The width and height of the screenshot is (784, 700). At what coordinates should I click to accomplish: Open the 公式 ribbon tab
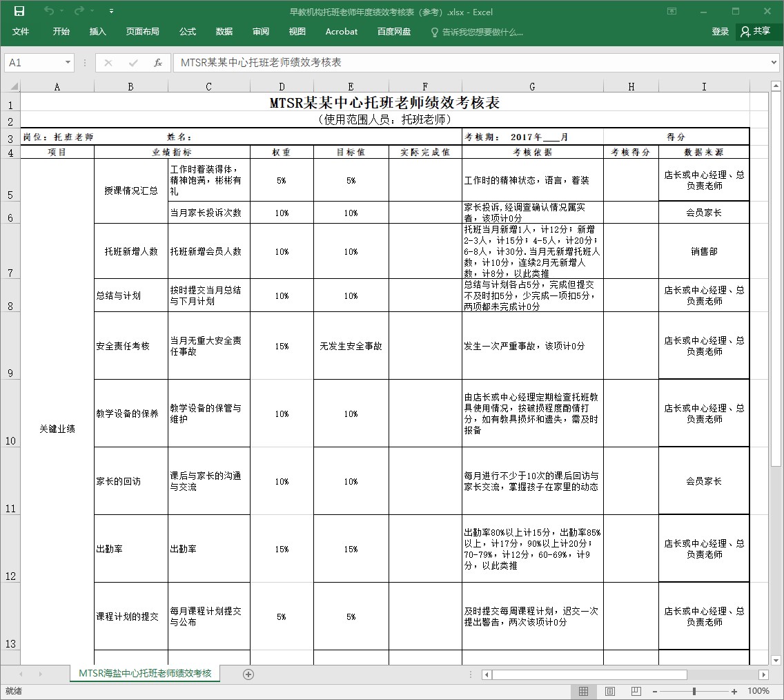click(188, 32)
